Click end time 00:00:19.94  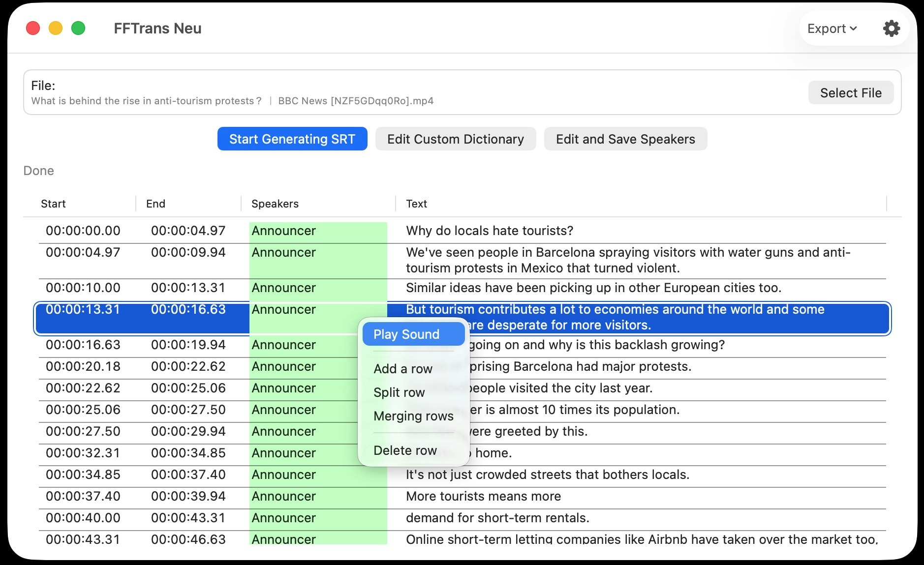pos(188,345)
